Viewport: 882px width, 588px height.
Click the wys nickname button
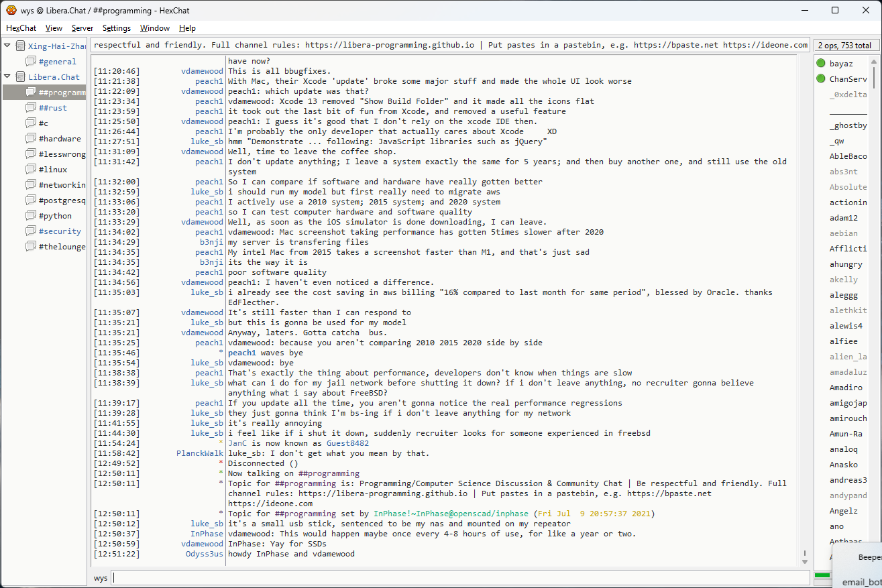100,578
